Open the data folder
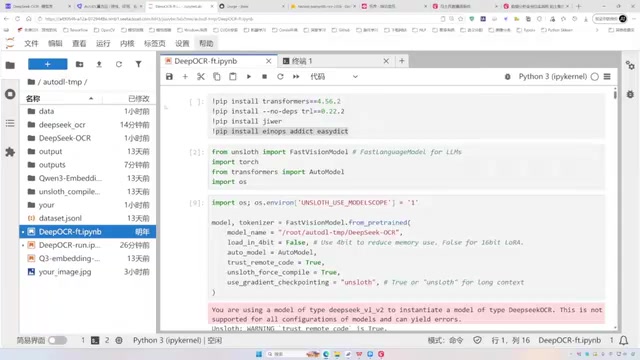The image size is (640, 360). (x=88, y=111)
